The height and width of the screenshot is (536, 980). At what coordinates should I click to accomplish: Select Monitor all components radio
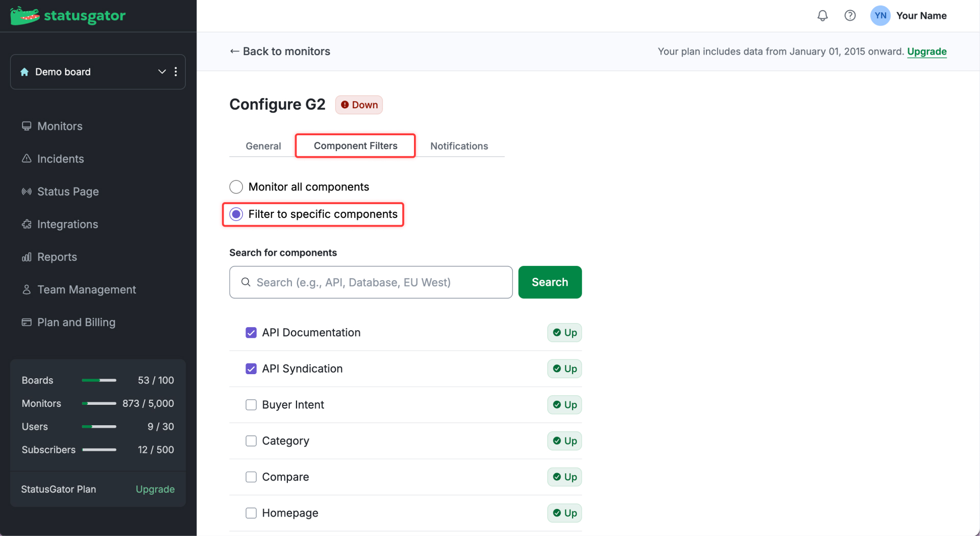tap(236, 187)
